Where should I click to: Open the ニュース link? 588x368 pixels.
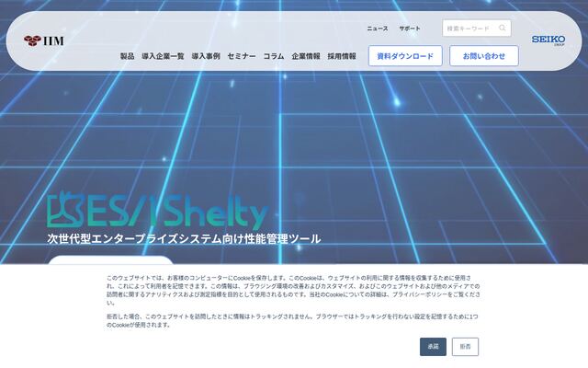tap(378, 29)
